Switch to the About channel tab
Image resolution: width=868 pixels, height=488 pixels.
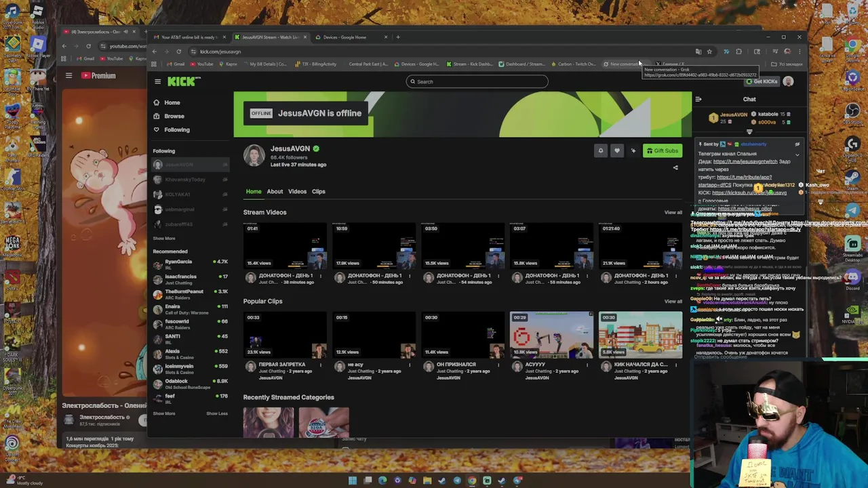(x=275, y=191)
